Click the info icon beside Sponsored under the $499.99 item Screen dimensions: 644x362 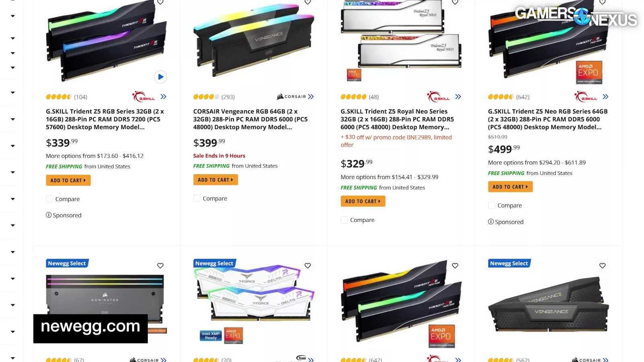point(491,222)
